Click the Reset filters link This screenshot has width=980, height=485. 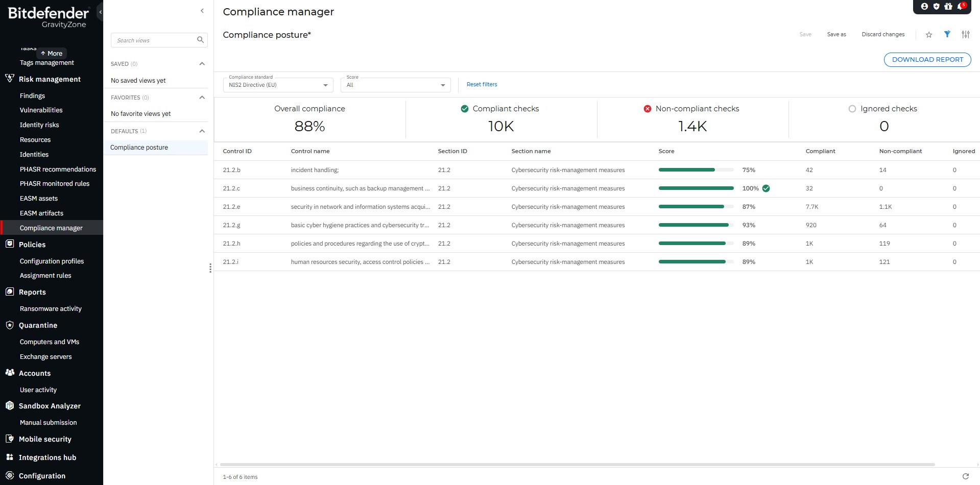(482, 85)
